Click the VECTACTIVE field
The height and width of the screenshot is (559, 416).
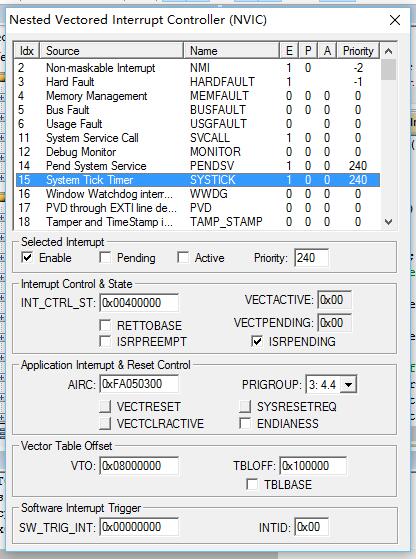point(334,299)
